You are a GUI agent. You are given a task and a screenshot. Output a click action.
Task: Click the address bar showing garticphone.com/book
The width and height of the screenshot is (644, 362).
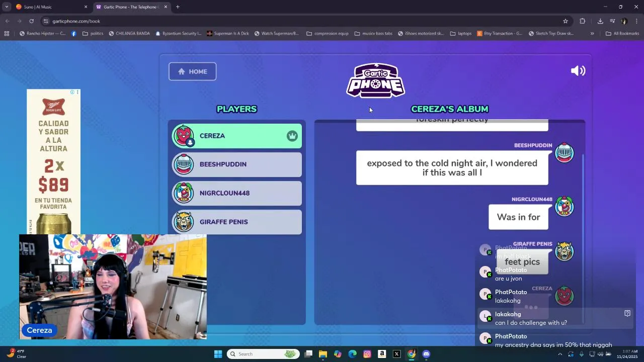302,21
